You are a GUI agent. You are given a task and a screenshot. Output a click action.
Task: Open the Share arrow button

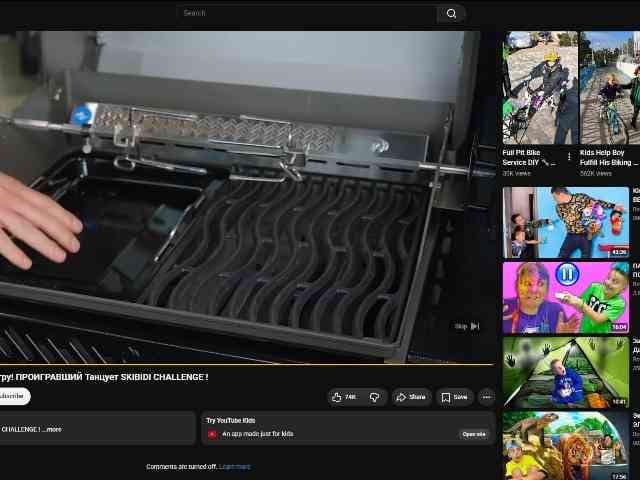point(411,397)
